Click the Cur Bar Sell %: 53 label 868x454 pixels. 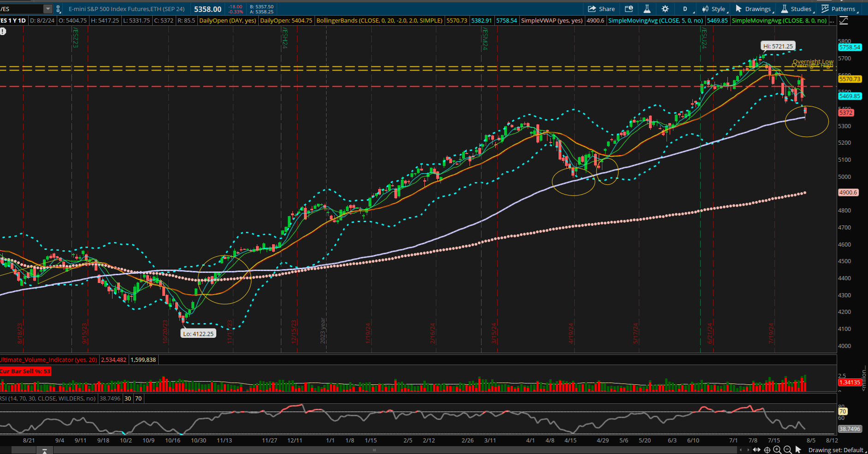[x=25, y=371]
